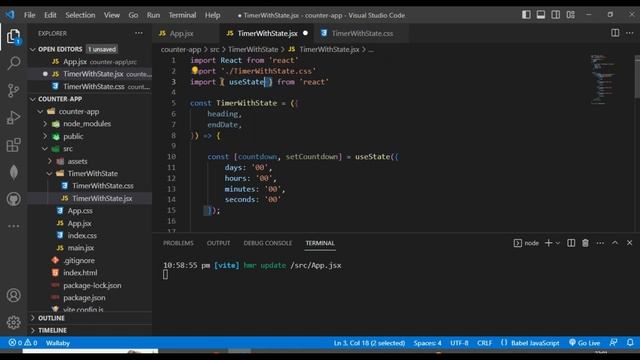Close the terminal panel

pyautogui.click(x=629, y=243)
